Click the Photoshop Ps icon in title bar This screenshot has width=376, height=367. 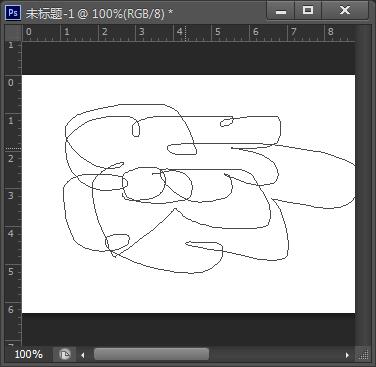coord(13,13)
